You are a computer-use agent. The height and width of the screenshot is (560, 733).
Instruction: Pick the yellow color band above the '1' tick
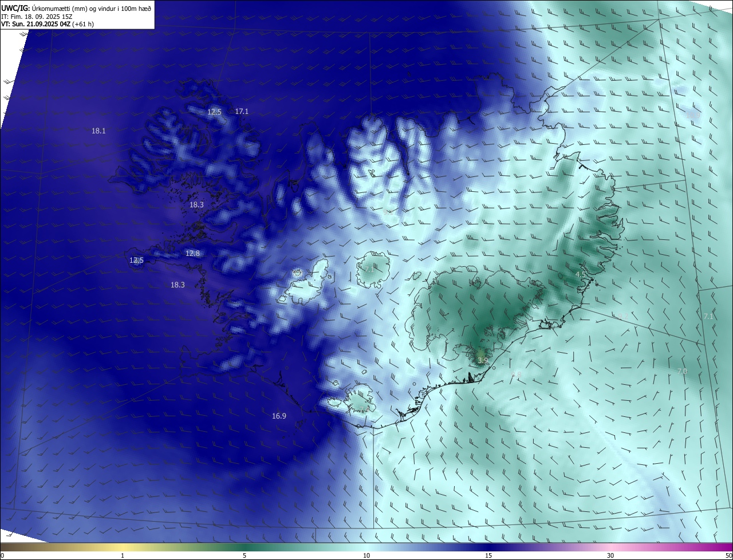(123, 547)
